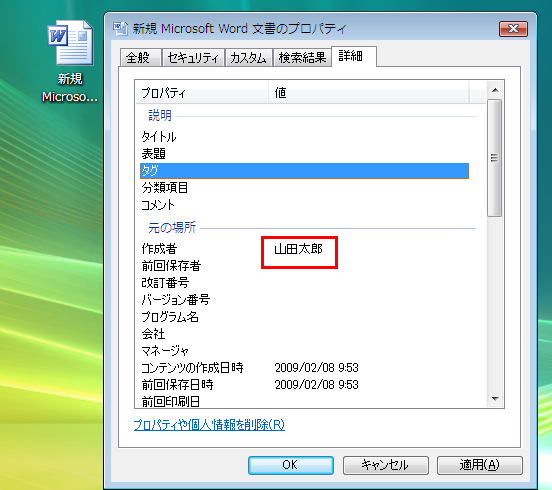Click the 適用(A) button

click(480, 465)
